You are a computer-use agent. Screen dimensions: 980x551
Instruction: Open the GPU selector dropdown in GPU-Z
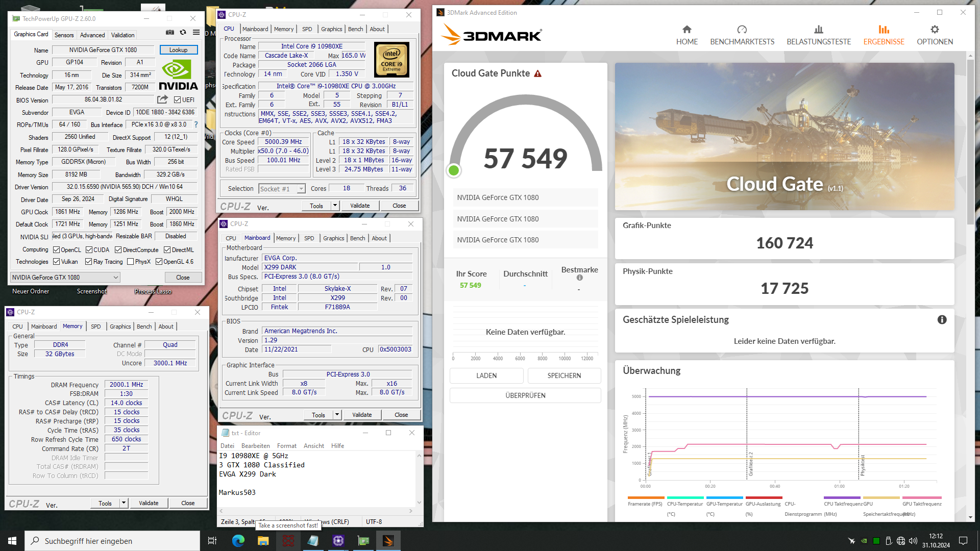point(65,278)
